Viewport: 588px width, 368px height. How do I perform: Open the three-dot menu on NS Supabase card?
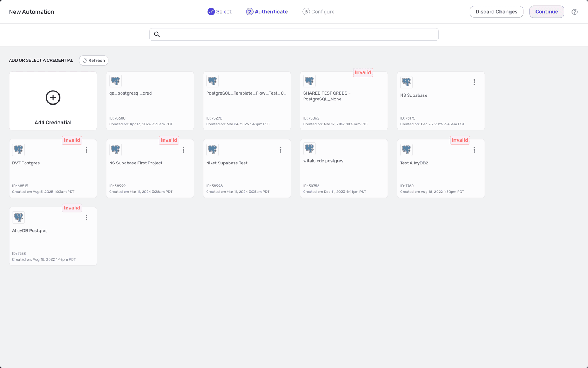[x=474, y=82]
